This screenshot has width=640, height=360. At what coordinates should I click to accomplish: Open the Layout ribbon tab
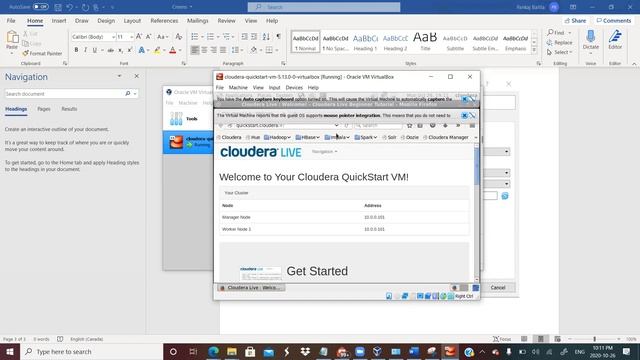[132, 20]
